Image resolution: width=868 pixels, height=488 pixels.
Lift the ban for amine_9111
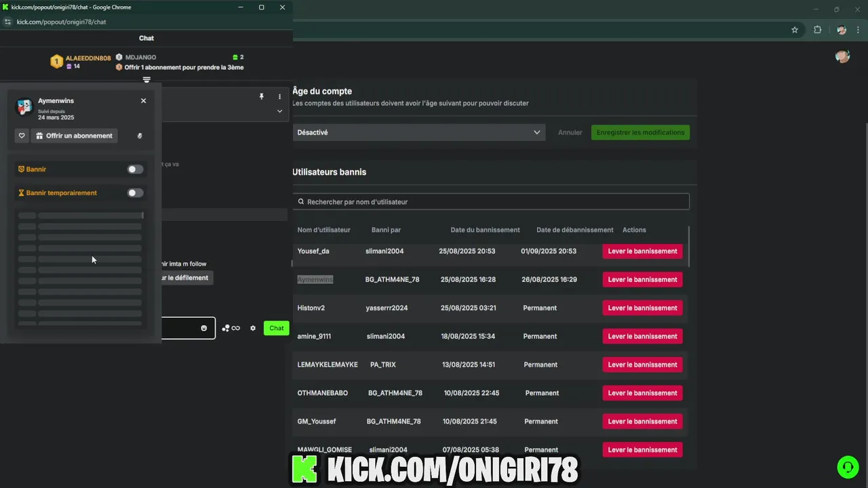pos(642,336)
